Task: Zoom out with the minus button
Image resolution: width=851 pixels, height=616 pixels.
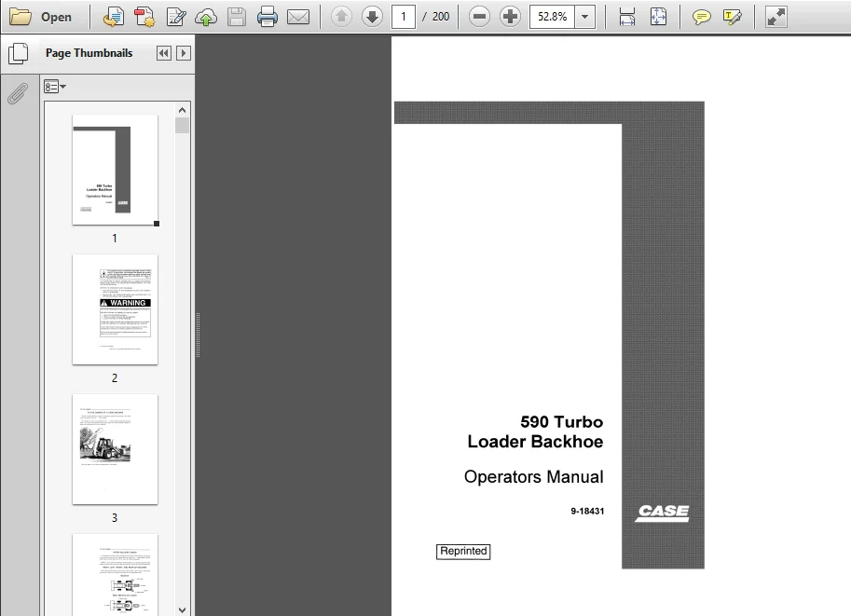Action: (x=479, y=17)
